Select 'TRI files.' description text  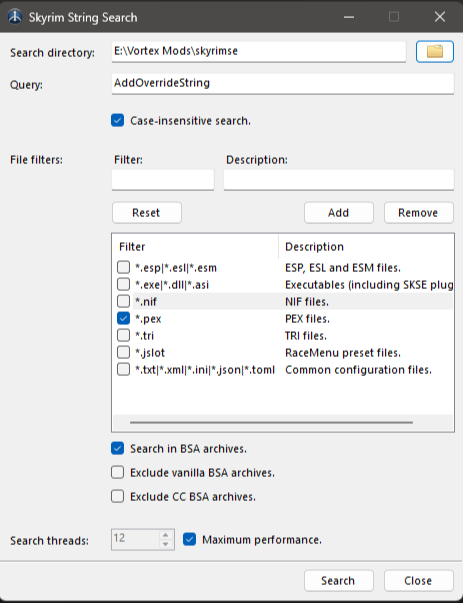coord(306,336)
